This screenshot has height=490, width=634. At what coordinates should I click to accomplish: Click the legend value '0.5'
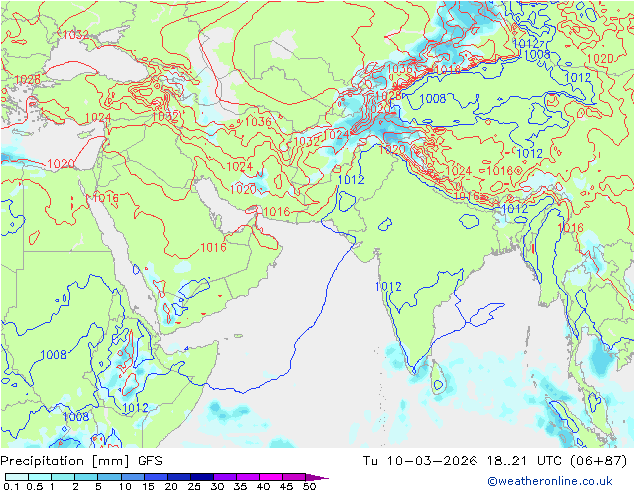34,486
